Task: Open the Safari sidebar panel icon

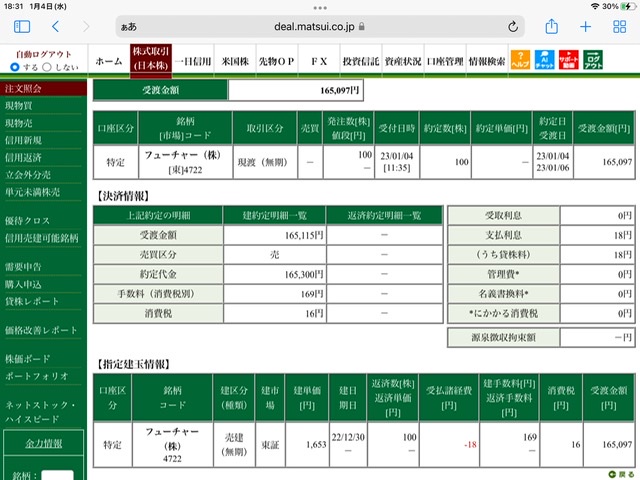Action: (x=22, y=27)
